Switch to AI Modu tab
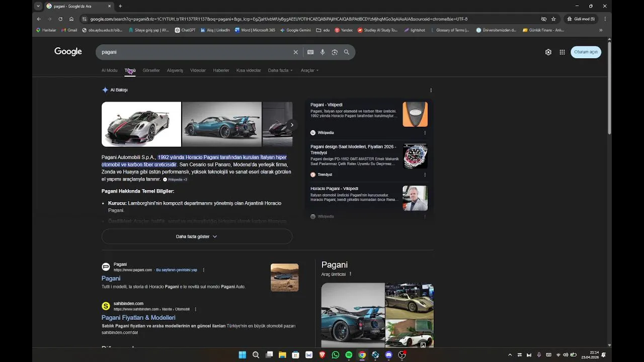The width and height of the screenshot is (644, 362). coord(109,70)
